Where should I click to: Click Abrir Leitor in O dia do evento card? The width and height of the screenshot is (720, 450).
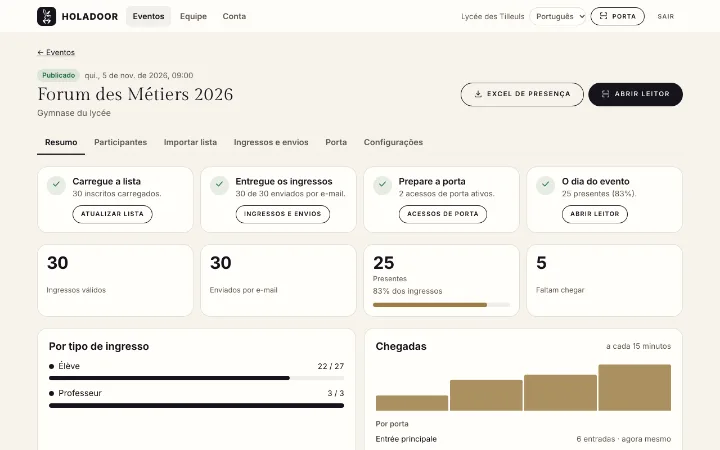pyautogui.click(x=595, y=214)
